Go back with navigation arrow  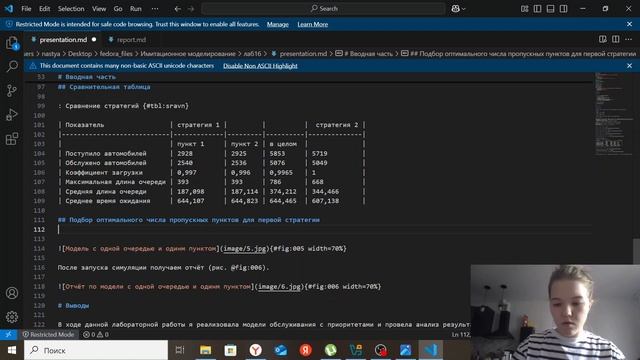(178, 9)
